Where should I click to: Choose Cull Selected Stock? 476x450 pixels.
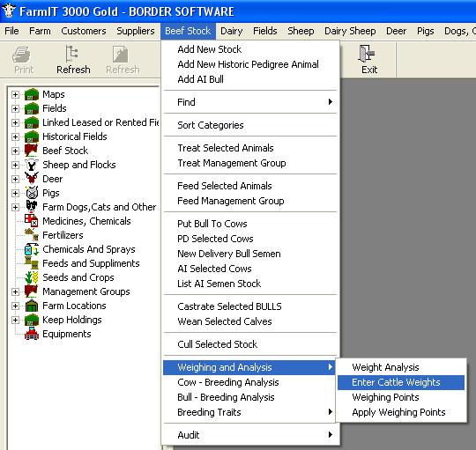point(250,344)
